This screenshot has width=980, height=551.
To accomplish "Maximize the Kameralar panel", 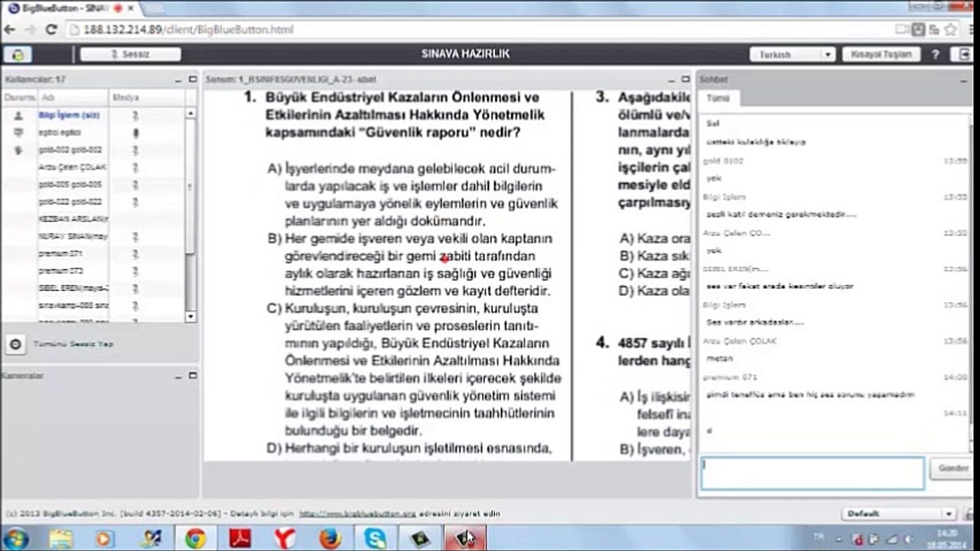I will pos(192,376).
